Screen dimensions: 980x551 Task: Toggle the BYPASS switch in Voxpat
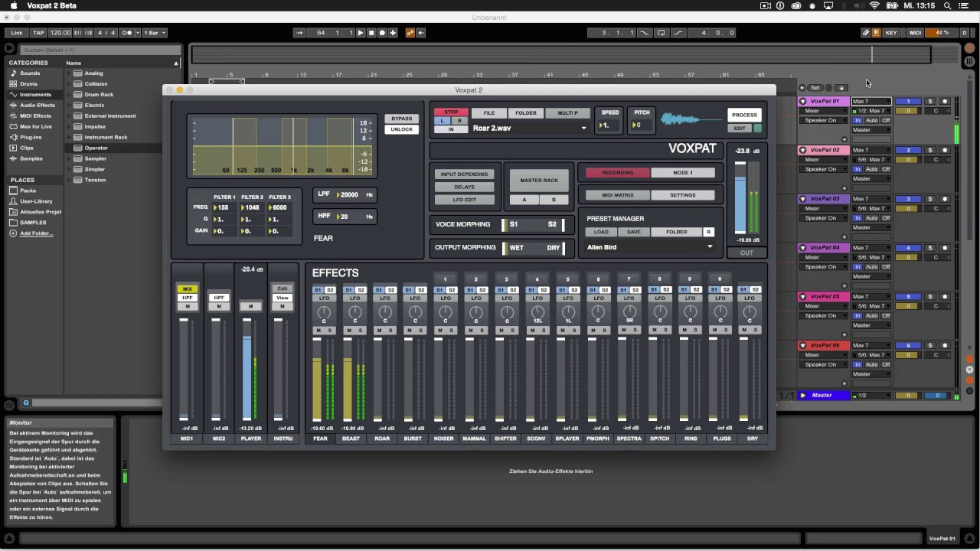pyautogui.click(x=401, y=119)
